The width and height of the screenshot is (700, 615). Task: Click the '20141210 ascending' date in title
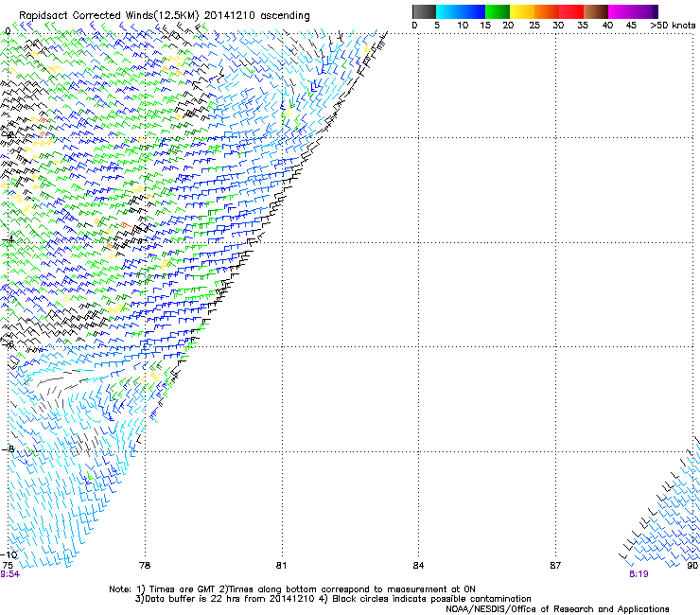point(256,16)
